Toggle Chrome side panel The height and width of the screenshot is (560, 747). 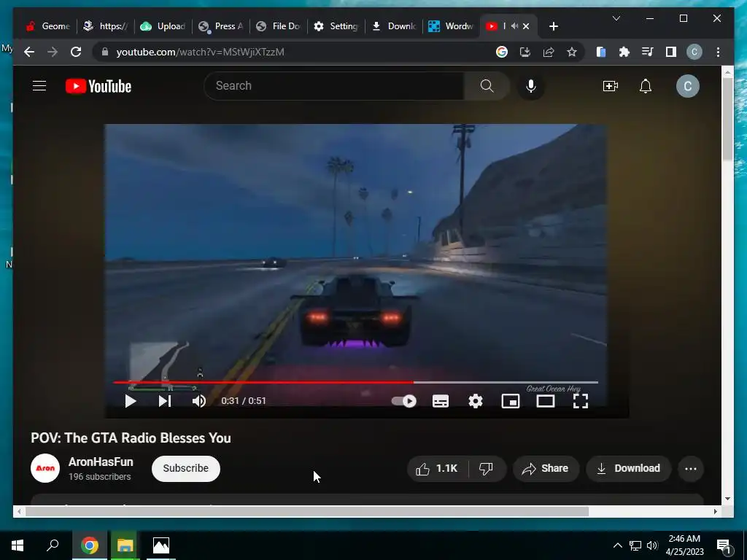(671, 52)
